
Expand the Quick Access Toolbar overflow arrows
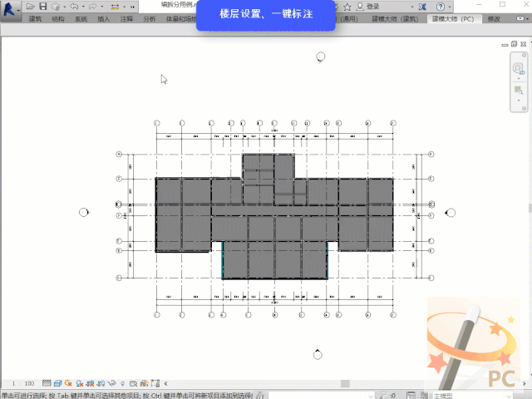point(132,7)
